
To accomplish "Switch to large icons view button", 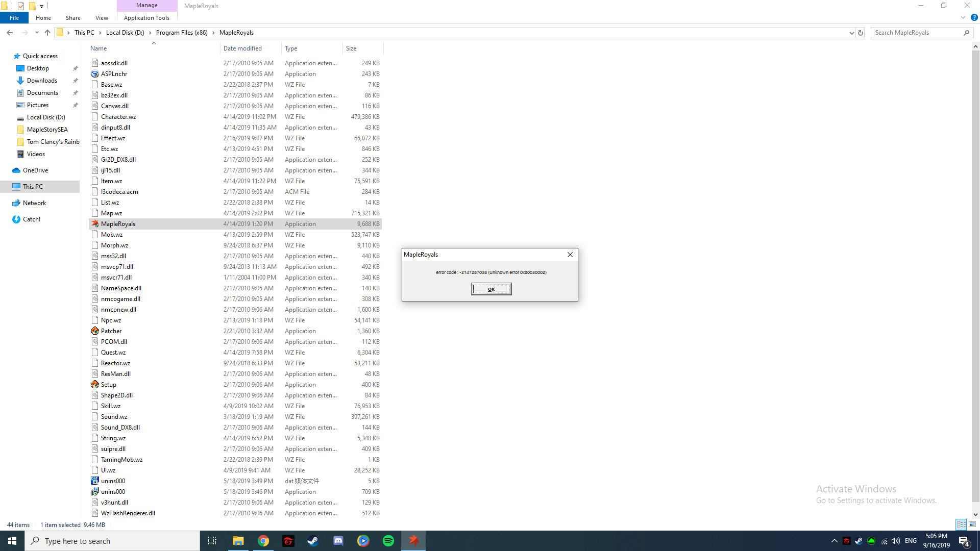I will coord(972,524).
